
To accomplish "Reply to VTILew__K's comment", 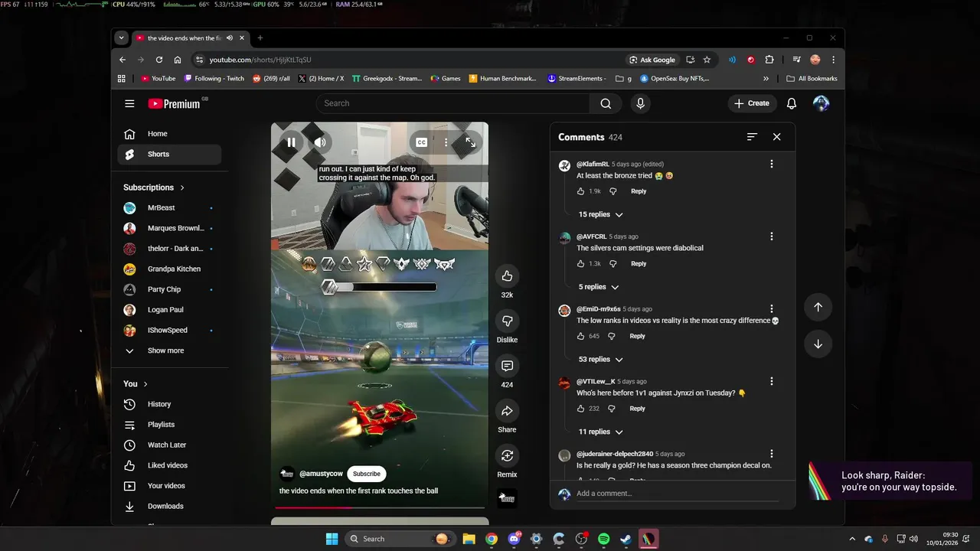I will tap(637, 409).
